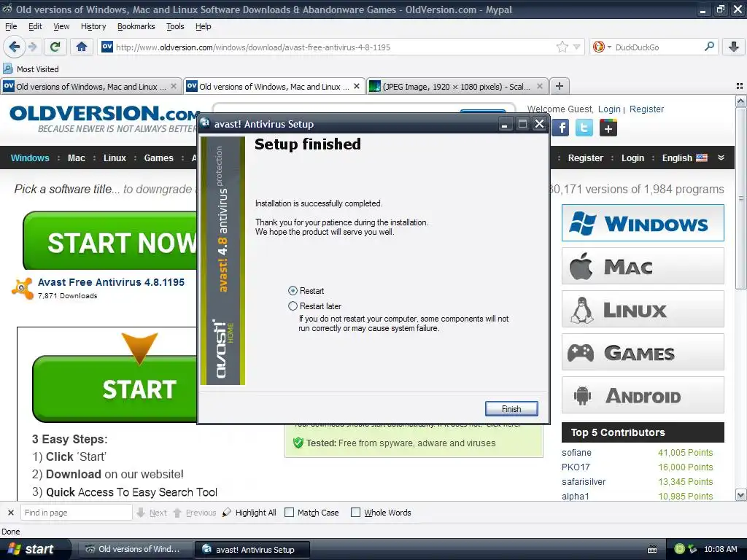Viewport: 747px width, 560px height.
Task: Go back with the browser back arrow
Action: tap(14, 47)
